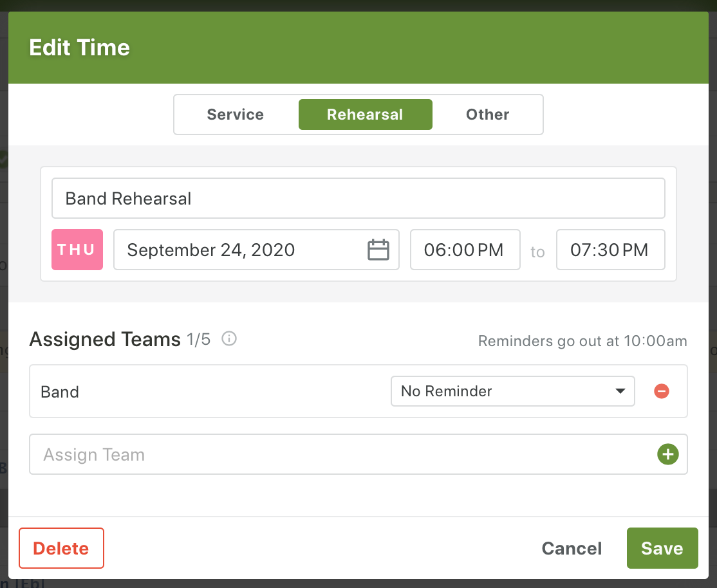Image resolution: width=717 pixels, height=588 pixels.
Task: Click the pink THU day badge
Action: tap(77, 250)
